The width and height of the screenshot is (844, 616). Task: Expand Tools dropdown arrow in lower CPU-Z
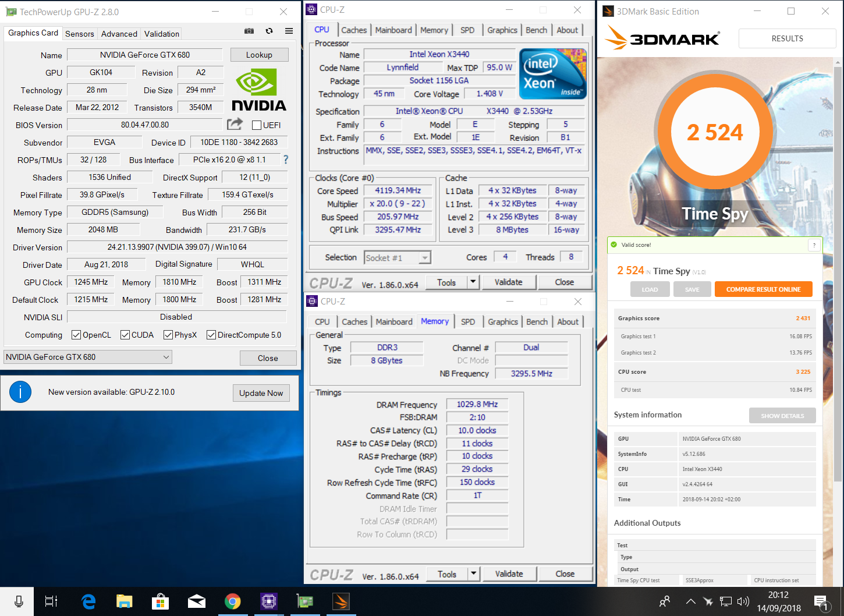point(474,574)
